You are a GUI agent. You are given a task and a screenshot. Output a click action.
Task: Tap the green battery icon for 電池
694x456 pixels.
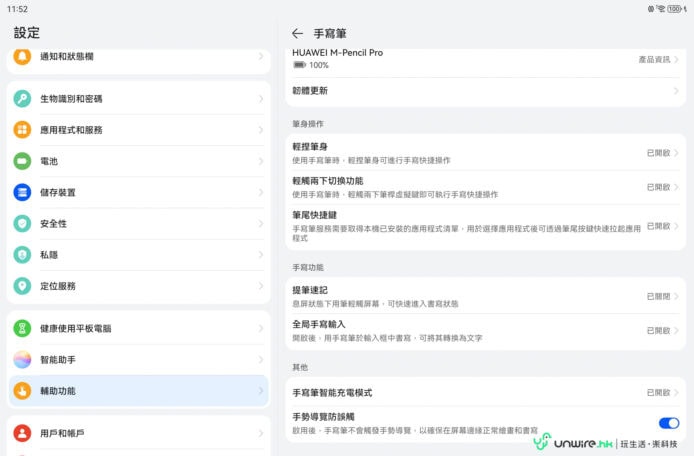[22, 161]
